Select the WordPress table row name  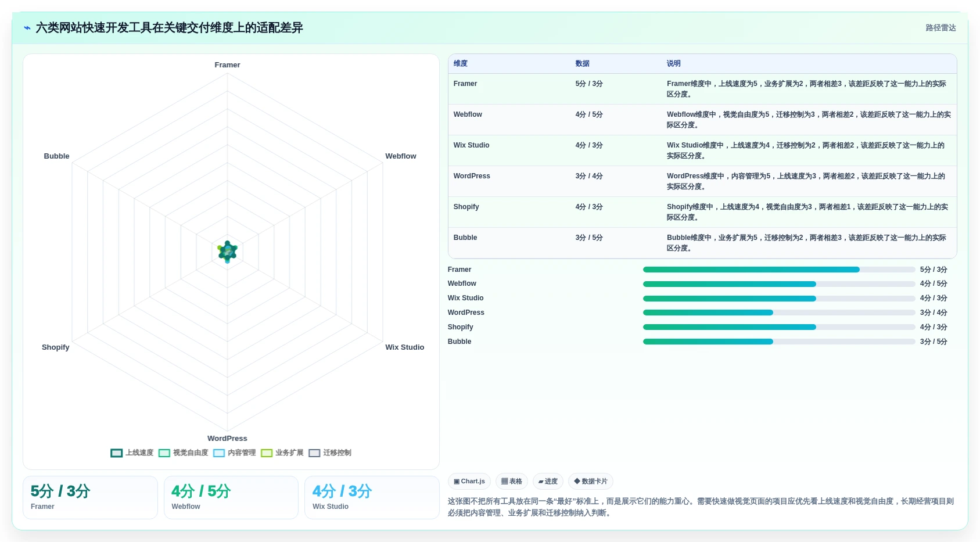[x=472, y=176]
